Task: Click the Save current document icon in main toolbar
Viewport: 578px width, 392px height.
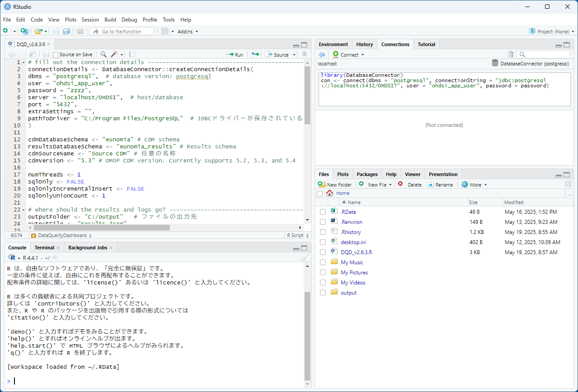Action: 56,31
